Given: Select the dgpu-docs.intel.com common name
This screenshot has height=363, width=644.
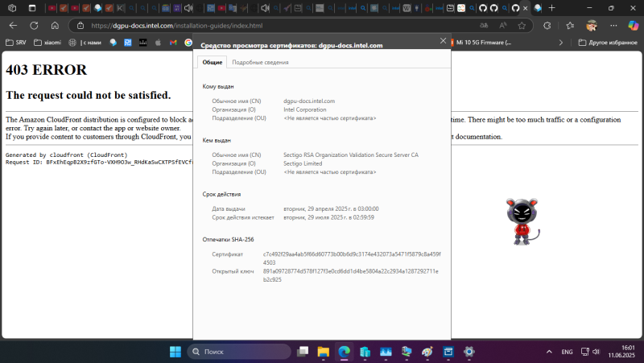Looking at the screenshot, I should tap(309, 101).
